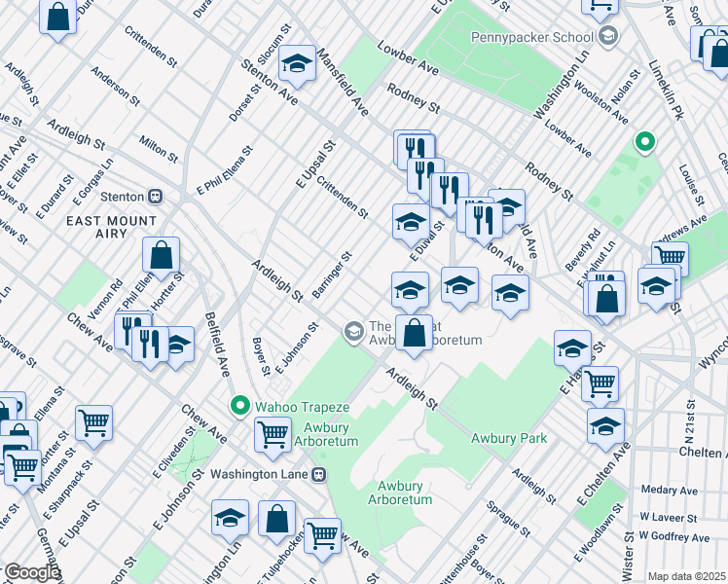728x584 pixels.
Task: Click the school marker near E Haines St
Action: (573, 351)
